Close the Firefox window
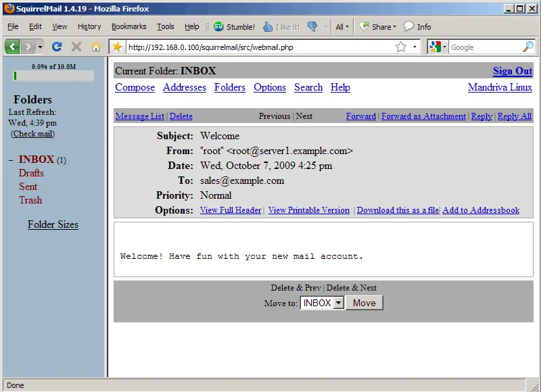This screenshot has width=541, height=392. 533,9
